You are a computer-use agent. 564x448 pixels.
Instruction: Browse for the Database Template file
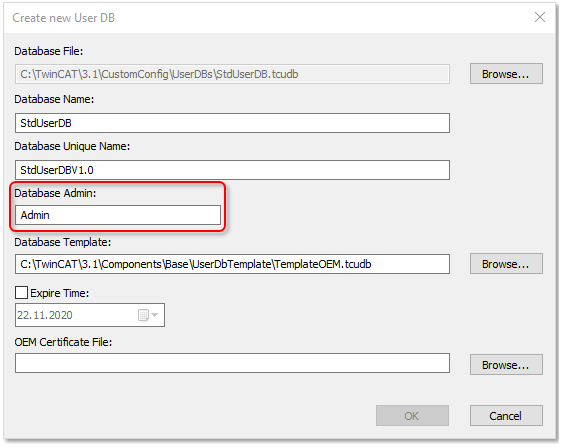(x=506, y=264)
